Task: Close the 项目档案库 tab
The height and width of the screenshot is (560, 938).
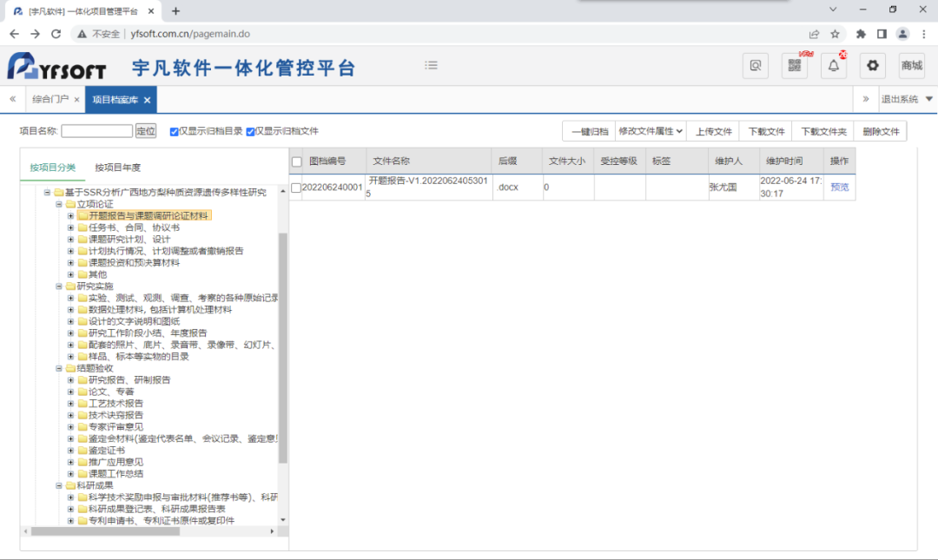Action: click(147, 100)
